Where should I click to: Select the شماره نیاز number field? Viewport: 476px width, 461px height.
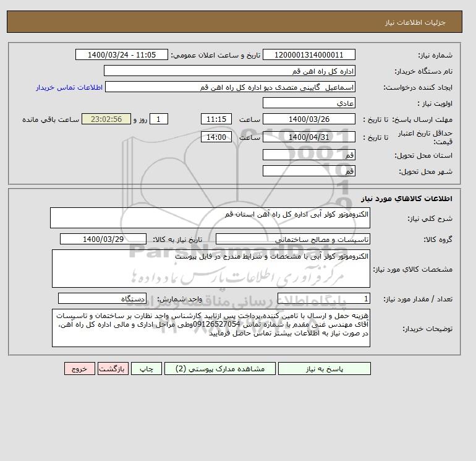[308, 54]
